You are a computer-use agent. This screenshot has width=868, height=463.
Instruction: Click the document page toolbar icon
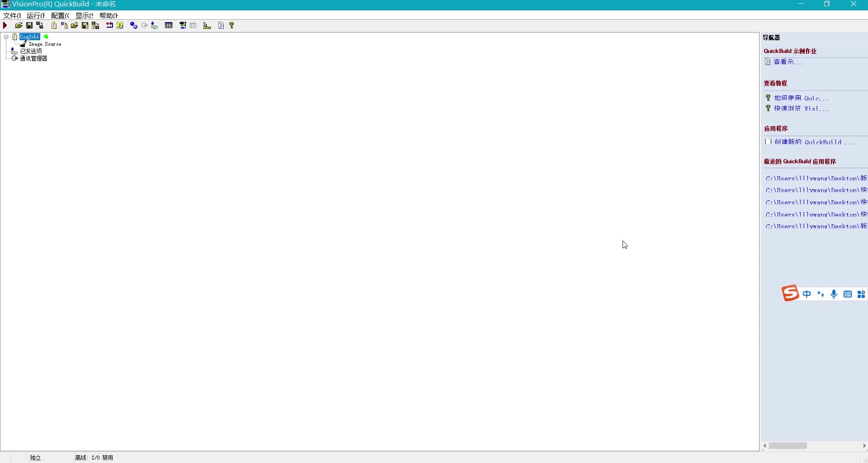click(x=221, y=26)
